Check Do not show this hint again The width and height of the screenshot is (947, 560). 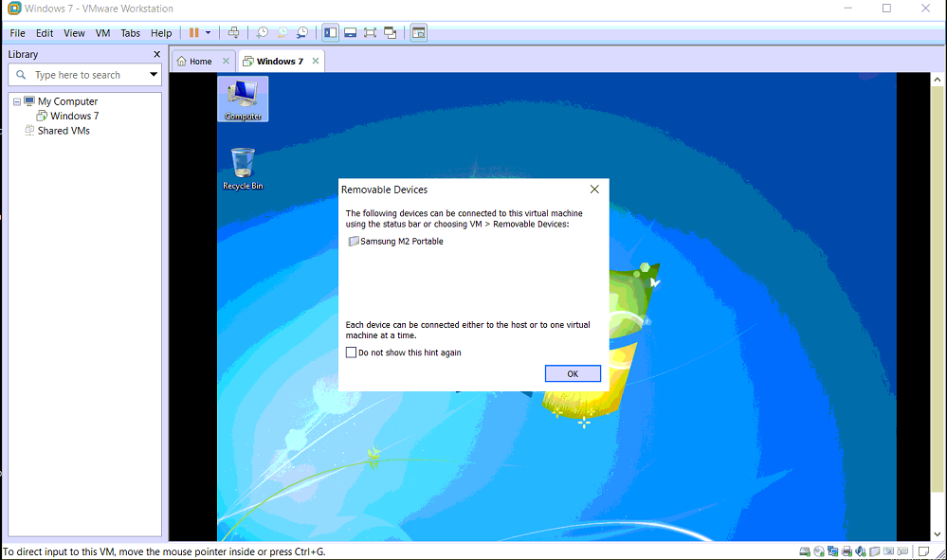[x=351, y=352]
